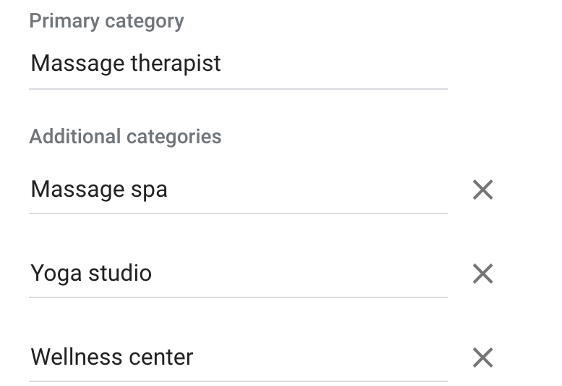Click the X beside Massage spa
562x386 pixels.
[x=483, y=190]
